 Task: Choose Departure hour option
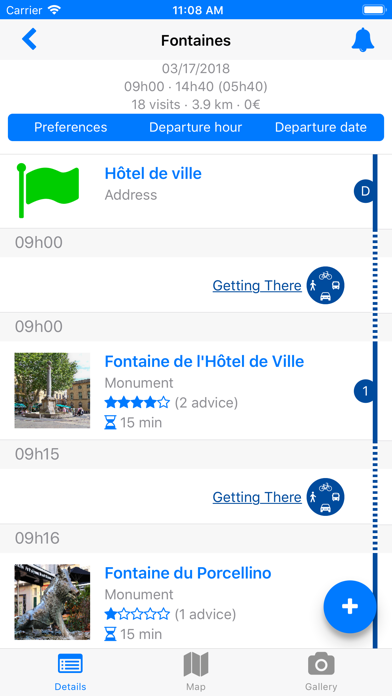(195, 127)
